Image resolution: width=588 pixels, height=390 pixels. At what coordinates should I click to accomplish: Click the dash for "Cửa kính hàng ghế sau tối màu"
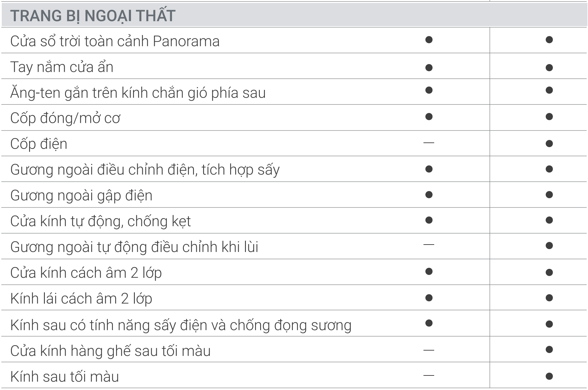click(429, 350)
